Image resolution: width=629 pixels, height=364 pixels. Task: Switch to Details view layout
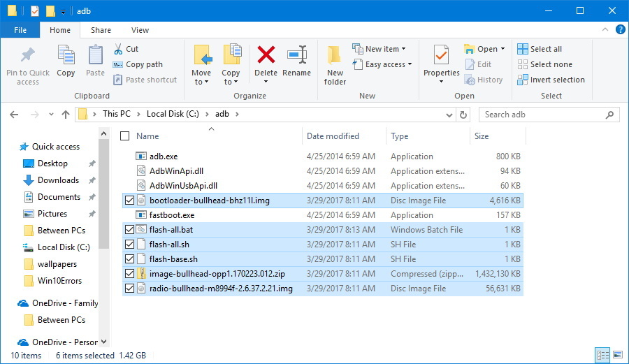tap(602, 355)
